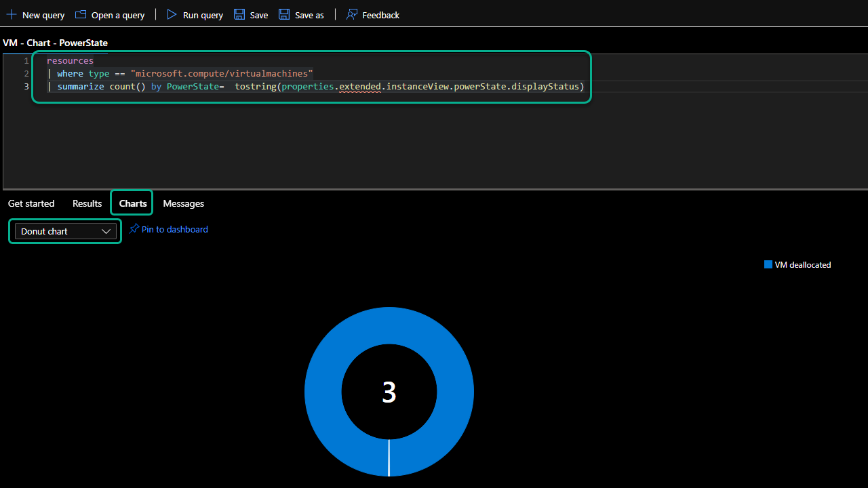Click the New query label
Screen dimensions: 868x488
coord(43,15)
